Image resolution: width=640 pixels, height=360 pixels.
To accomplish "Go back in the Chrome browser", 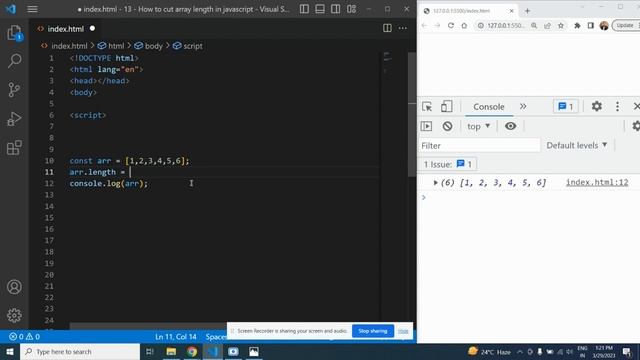I will point(424,25).
